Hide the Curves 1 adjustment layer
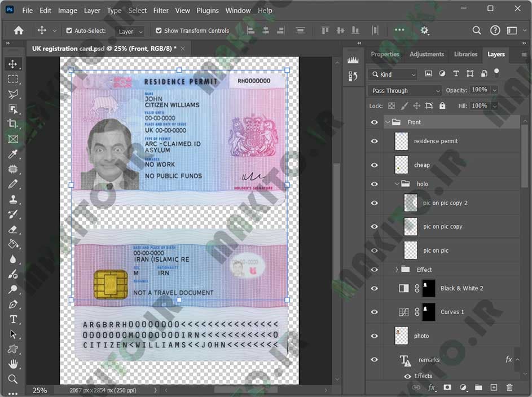Screen dimensions: 532x397 [x=374, y=312]
